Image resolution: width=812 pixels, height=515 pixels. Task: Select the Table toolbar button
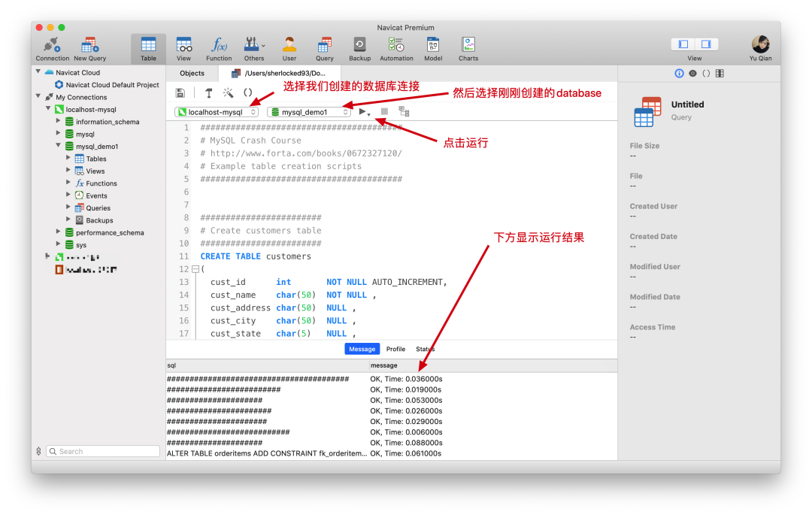coord(148,49)
